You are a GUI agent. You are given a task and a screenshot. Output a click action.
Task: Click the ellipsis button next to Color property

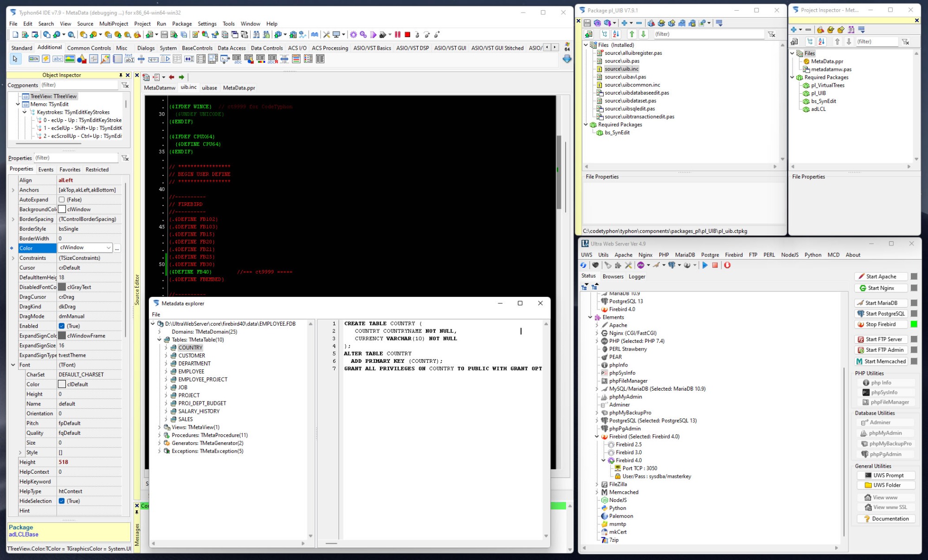117,248
